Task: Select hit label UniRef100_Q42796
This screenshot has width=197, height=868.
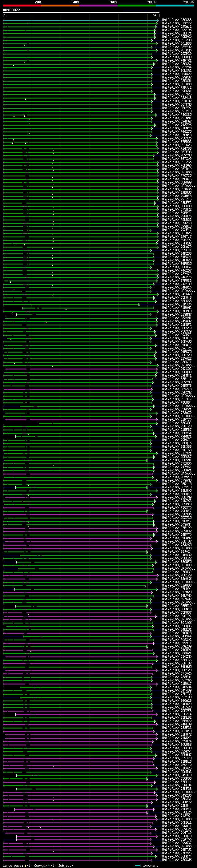Action: (177, 125)
